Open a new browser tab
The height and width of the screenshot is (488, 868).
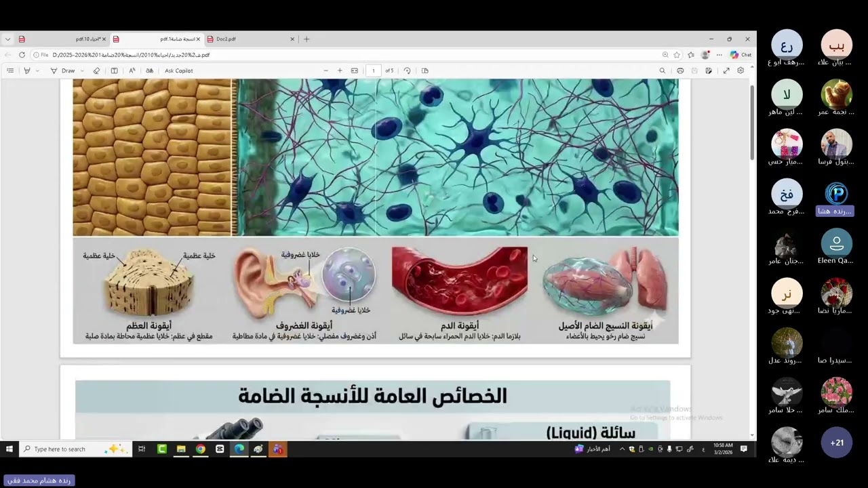coord(307,39)
